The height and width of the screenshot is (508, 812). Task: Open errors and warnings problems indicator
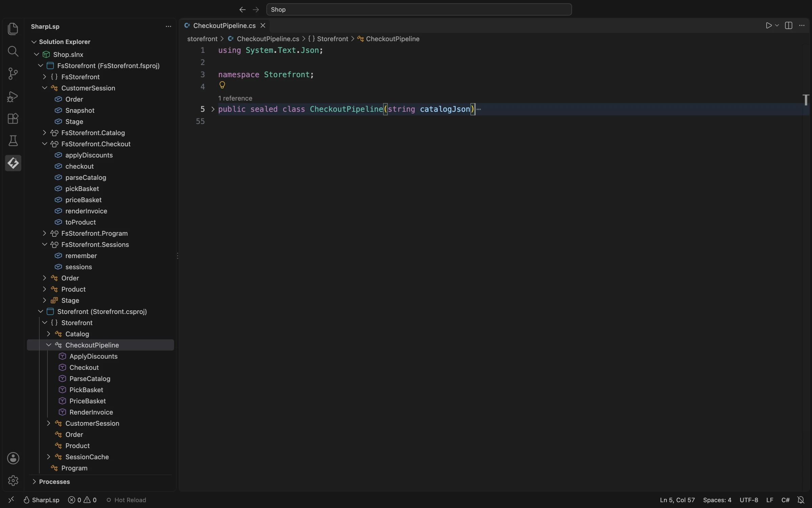point(82,500)
